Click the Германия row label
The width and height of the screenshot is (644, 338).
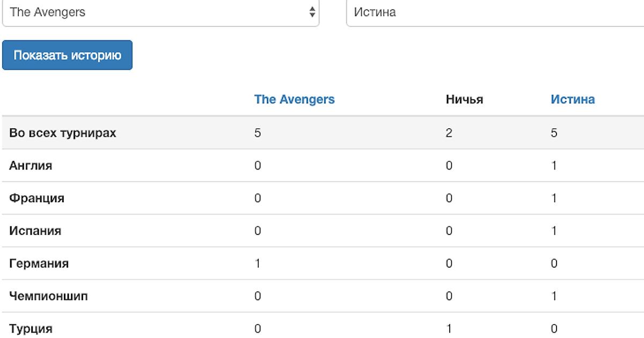point(39,264)
